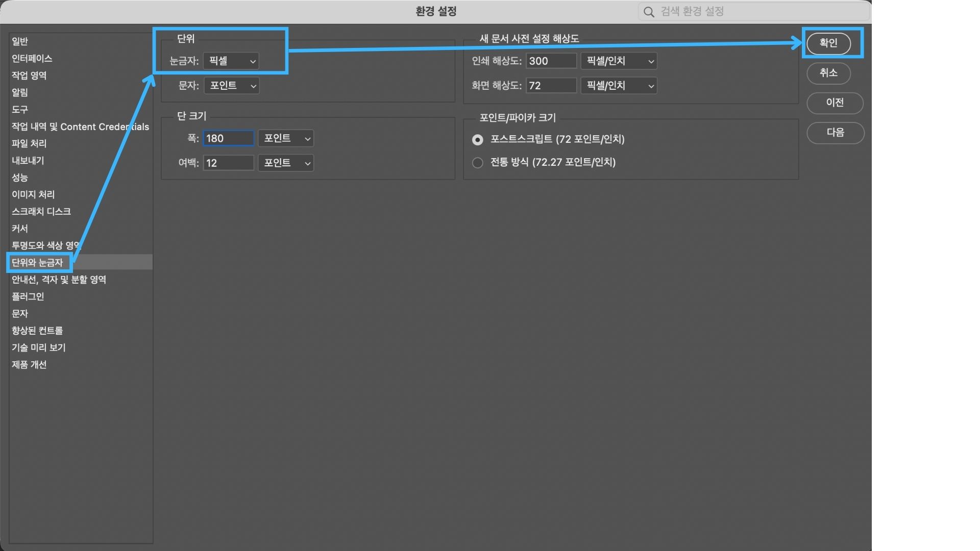The image size is (980, 551).
Task: Click the search magnifier icon
Action: coord(649,12)
